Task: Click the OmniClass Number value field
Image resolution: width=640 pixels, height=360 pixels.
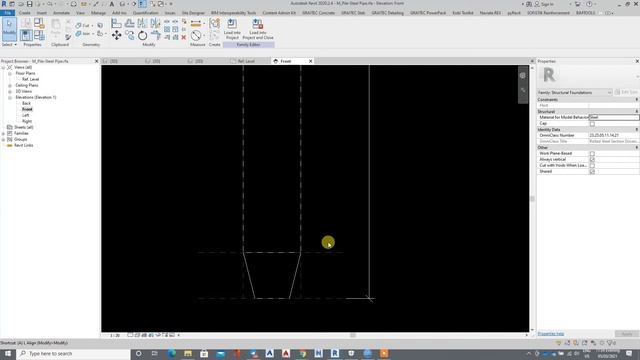Action: click(x=614, y=135)
